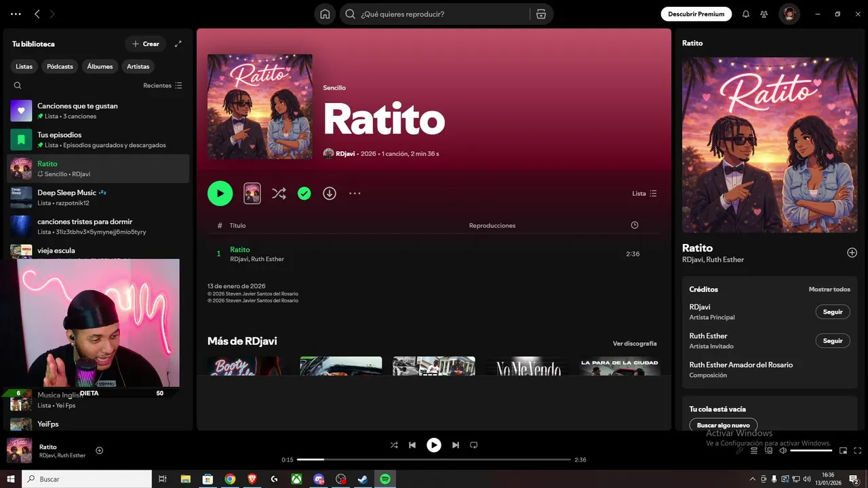Screen dimensions: 868x488
Task: Open notifications bell icon
Action: click(746, 14)
